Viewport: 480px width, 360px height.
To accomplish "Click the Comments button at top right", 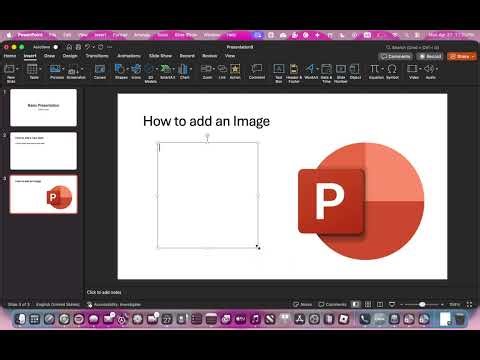I will 396,57.
